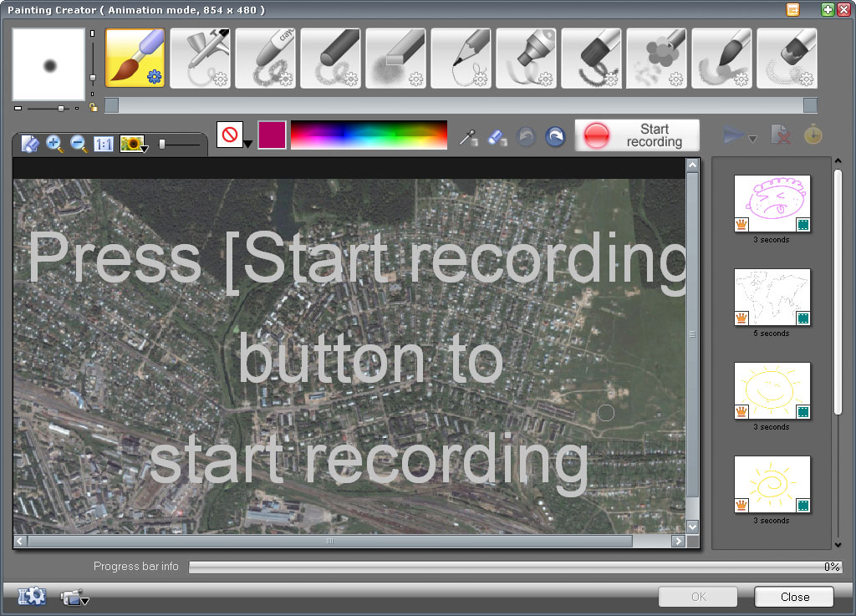Open the no-texture pattern dropdown
Viewport: 856px width, 616px height.
point(234,135)
